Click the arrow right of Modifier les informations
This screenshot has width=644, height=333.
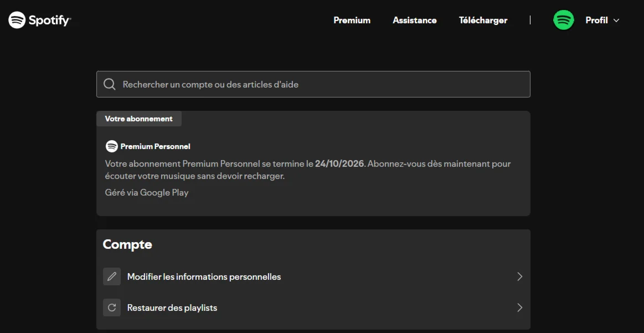(x=519, y=276)
